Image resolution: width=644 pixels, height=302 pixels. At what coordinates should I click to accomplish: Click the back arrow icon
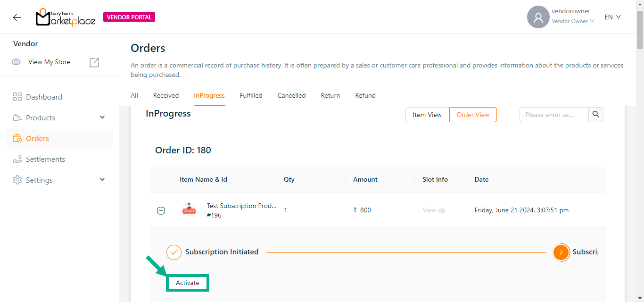[x=17, y=17]
